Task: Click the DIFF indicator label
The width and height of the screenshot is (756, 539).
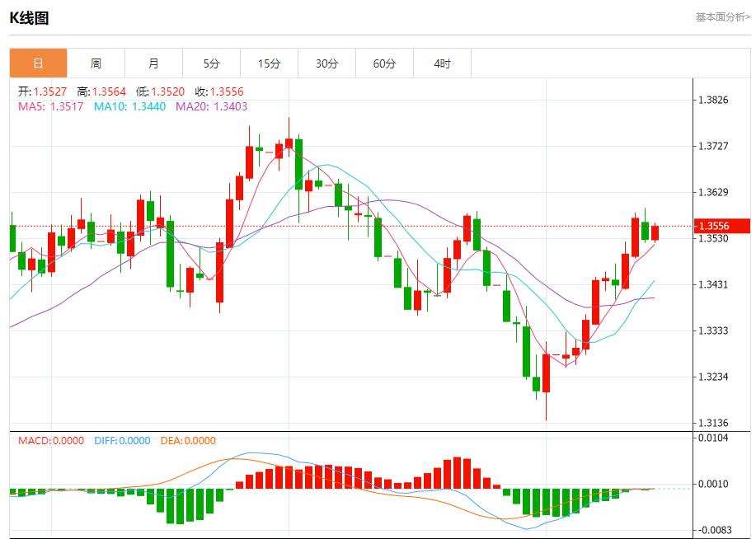Action: 106,442
